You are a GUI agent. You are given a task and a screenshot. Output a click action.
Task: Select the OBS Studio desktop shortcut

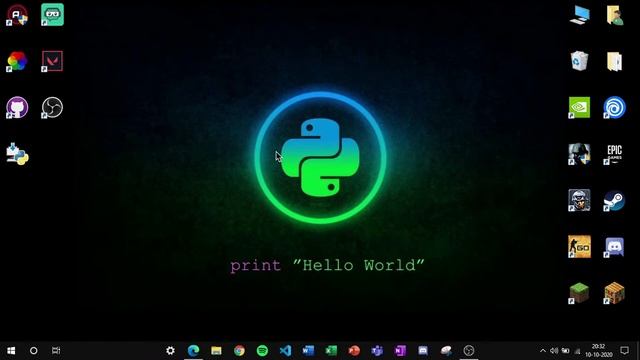coord(52,107)
